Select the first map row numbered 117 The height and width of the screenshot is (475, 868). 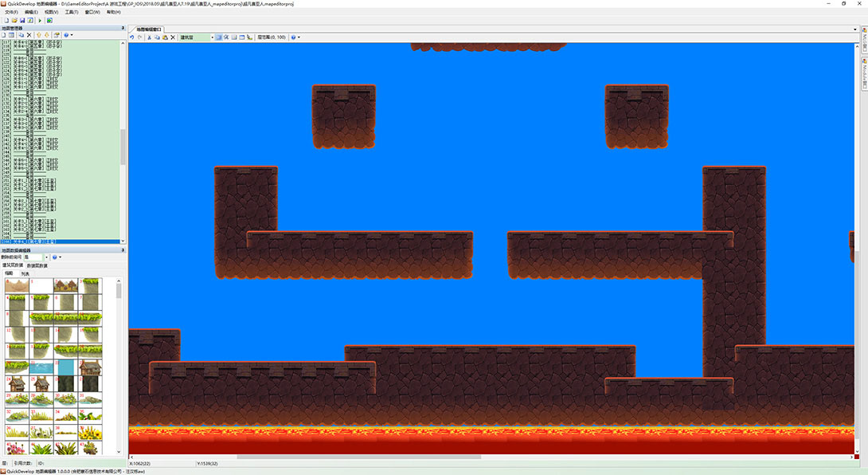[x=61, y=41]
